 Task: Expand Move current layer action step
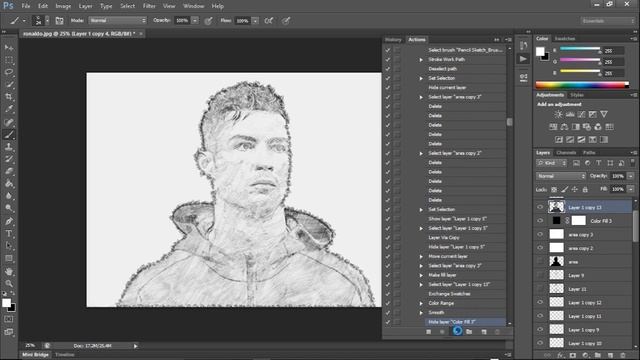[421, 256]
